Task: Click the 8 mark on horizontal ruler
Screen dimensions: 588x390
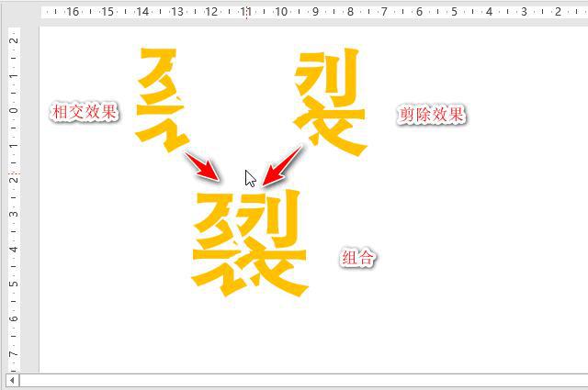Action: [x=350, y=12]
